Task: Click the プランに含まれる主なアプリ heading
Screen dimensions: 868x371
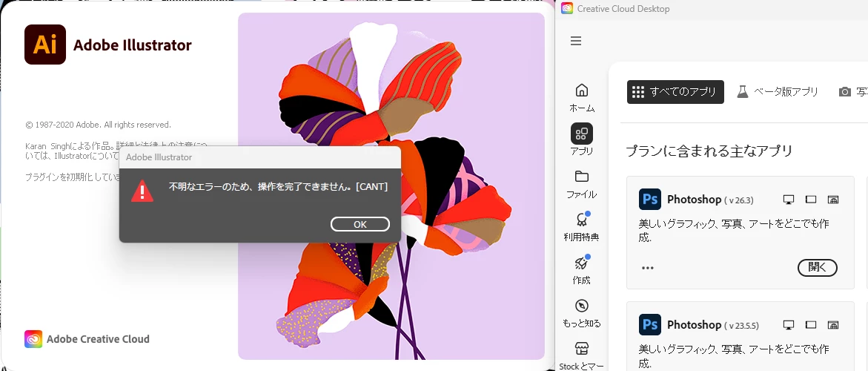Action: click(709, 151)
